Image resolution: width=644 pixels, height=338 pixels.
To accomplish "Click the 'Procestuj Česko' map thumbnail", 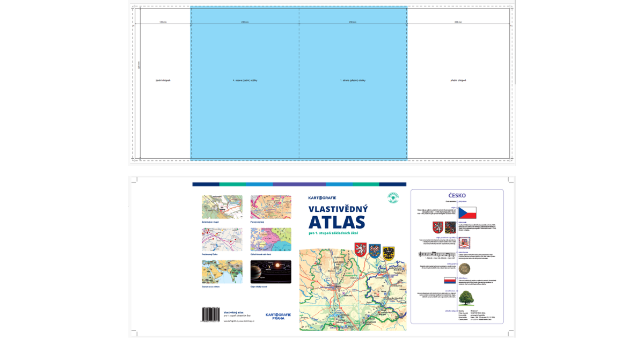I will tap(222, 239).
